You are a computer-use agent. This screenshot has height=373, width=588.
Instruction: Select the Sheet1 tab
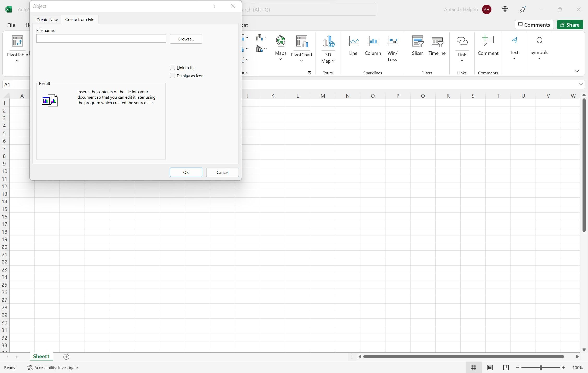41,357
